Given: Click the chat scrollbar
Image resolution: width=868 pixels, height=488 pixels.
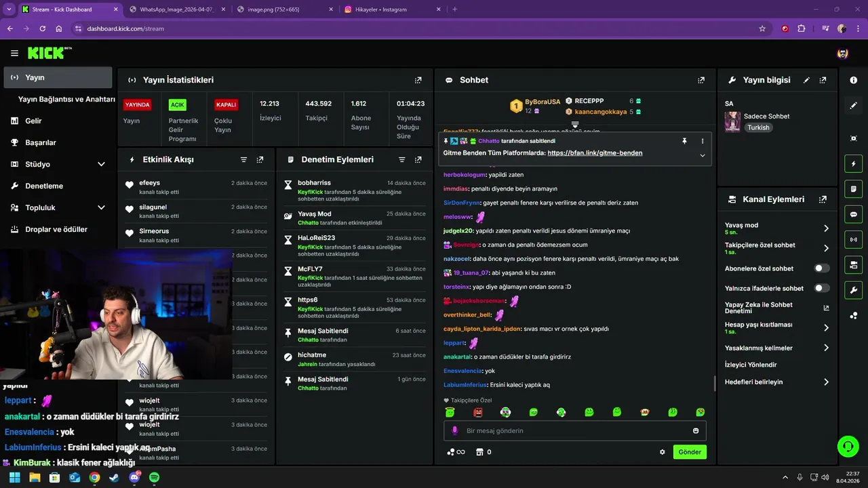Looking at the screenshot, I should [715, 383].
